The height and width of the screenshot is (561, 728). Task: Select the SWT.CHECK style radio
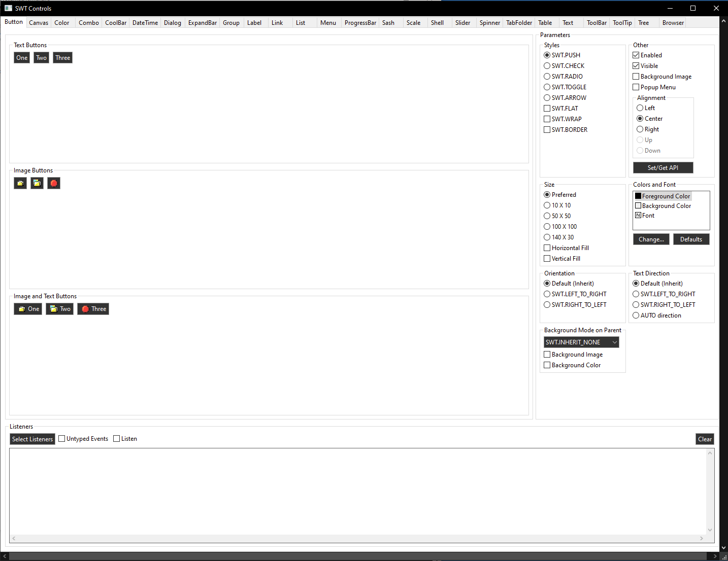(564, 66)
